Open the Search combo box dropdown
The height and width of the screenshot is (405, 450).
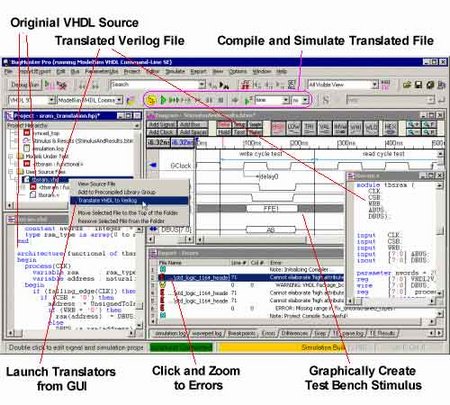pos(202,85)
